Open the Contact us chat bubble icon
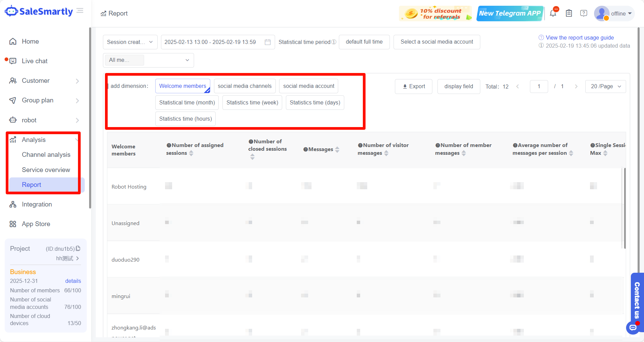Viewport: 644px width, 342px height. [x=633, y=327]
